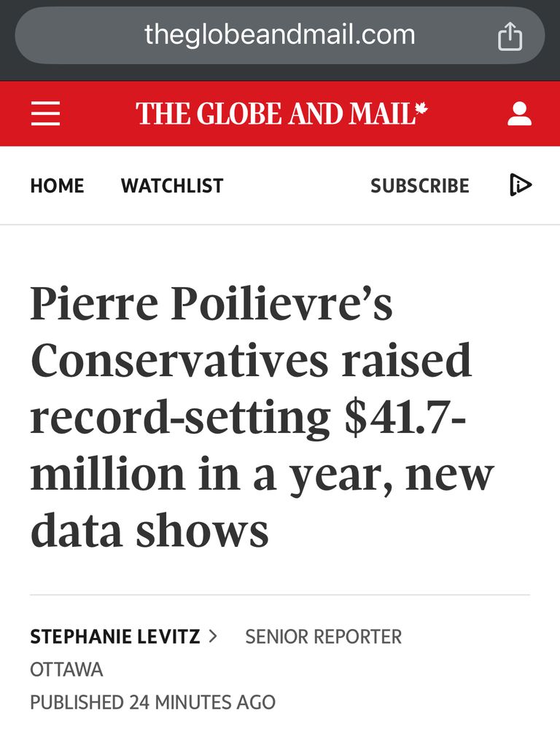
Task: Select the SUBSCRIBE link
Action: pyautogui.click(x=419, y=185)
